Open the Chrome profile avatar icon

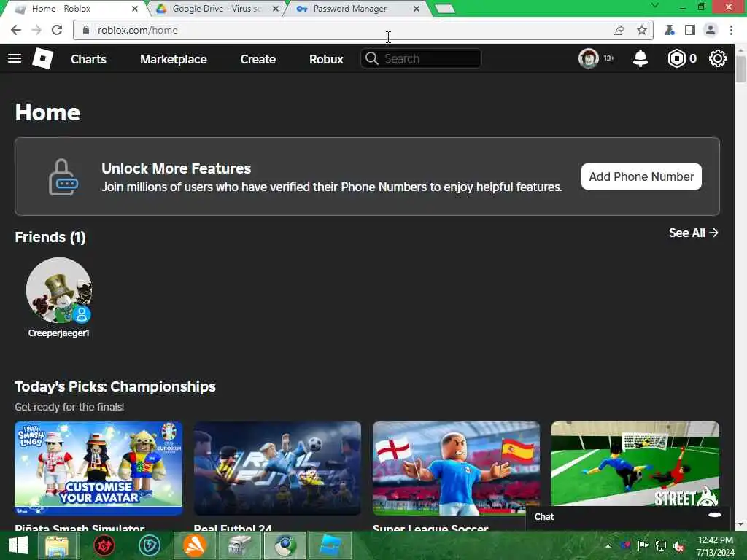(x=711, y=30)
